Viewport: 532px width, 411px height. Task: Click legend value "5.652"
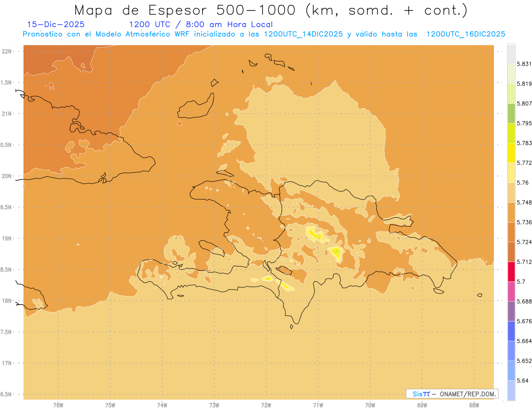(524, 360)
